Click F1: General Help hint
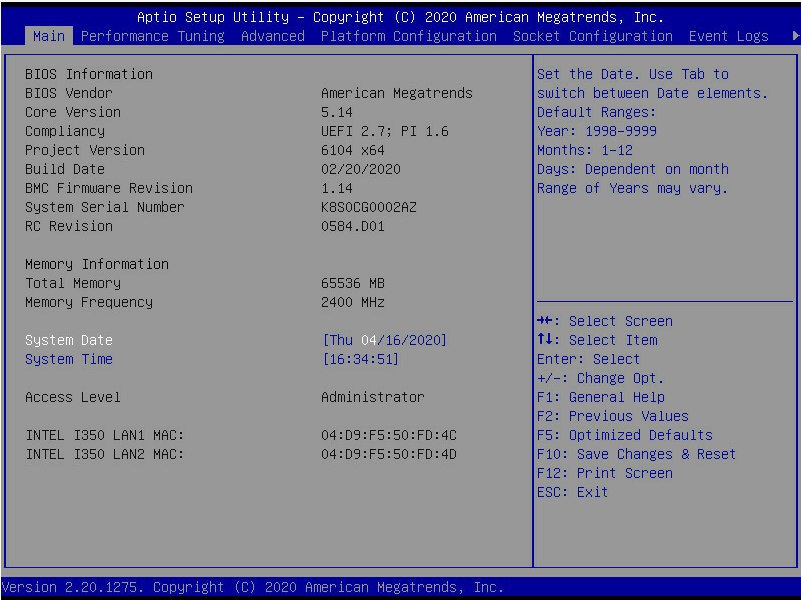 601,397
